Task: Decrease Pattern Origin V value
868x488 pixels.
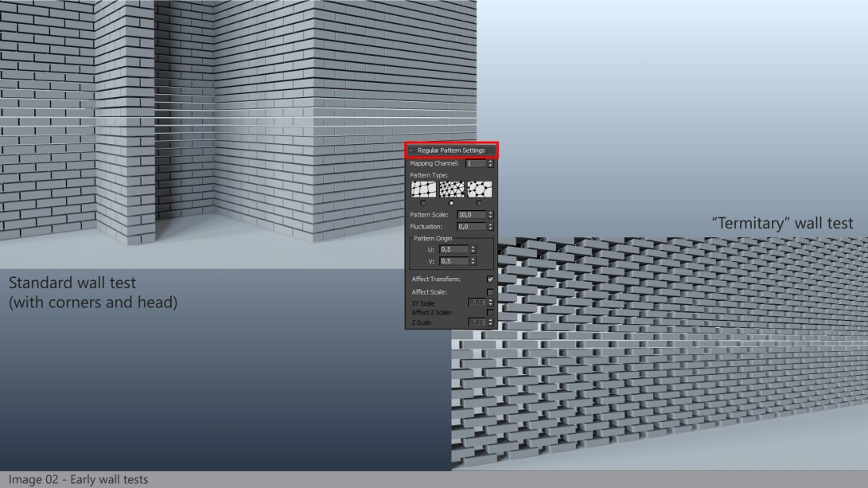Action: (473, 264)
